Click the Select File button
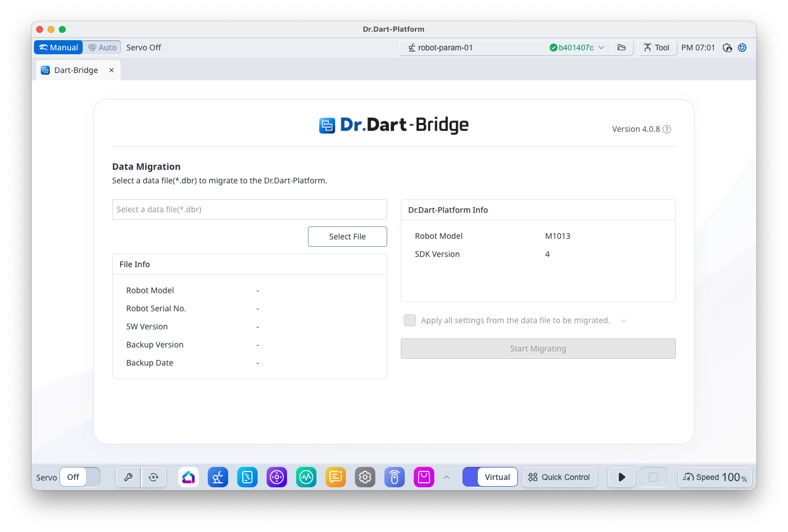 [x=347, y=237]
